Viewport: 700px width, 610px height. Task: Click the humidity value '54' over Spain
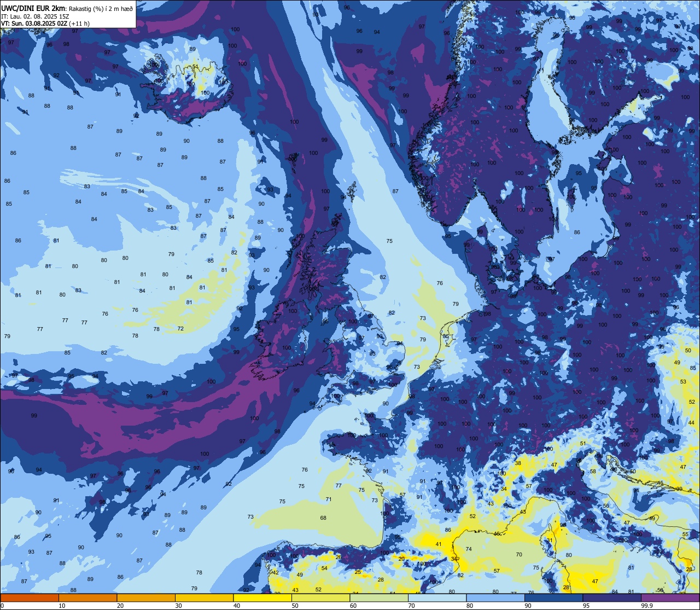324,568
